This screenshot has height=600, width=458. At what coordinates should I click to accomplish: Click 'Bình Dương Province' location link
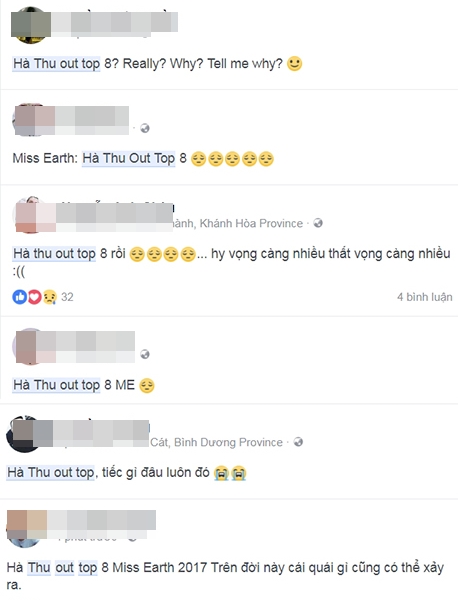[x=228, y=442]
